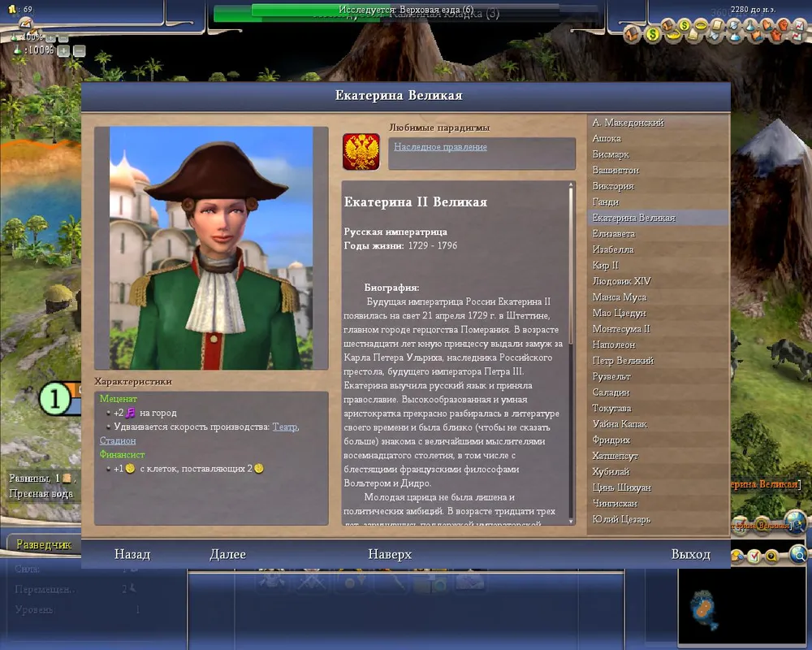Select Ашока in the leader list
The width and height of the screenshot is (812, 650).
pos(658,138)
